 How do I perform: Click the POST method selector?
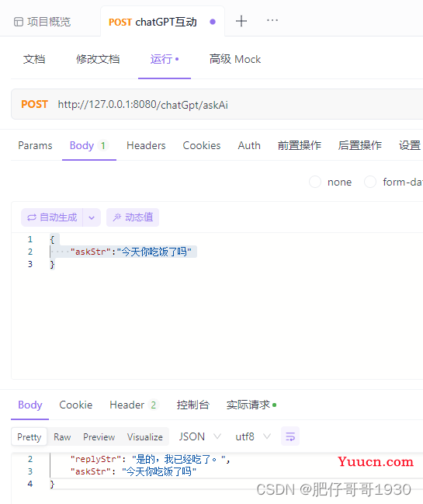tap(34, 105)
